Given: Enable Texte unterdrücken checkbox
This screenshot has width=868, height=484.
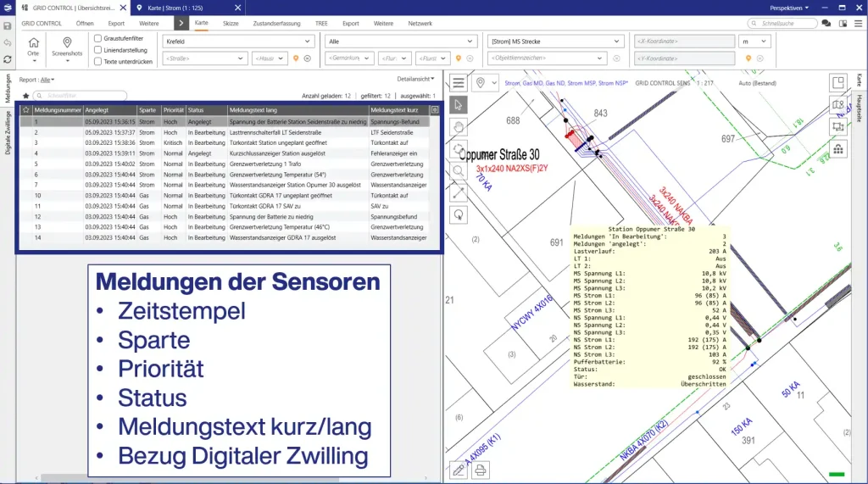Looking at the screenshot, I should (98, 62).
